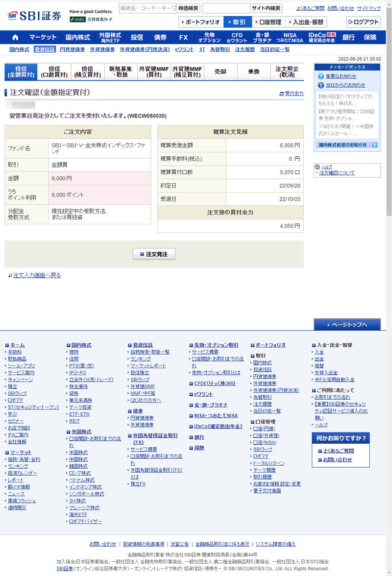Expand 国内株式約定のお知らせ with the down arrow

point(374,145)
